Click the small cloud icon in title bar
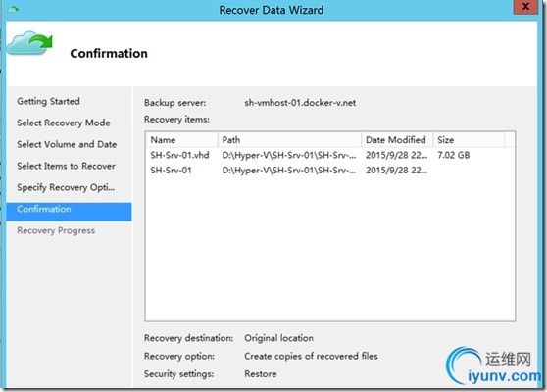Image resolution: width=547 pixels, height=392 pixels. (13, 10)
